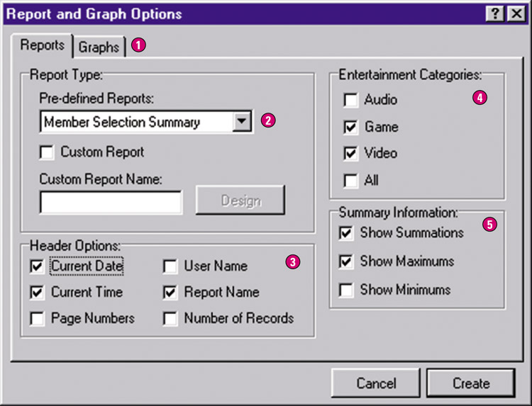Close the Report and Graph Options dialog
532x406 pixels.
pyautogui.click(x=513, y=14)
